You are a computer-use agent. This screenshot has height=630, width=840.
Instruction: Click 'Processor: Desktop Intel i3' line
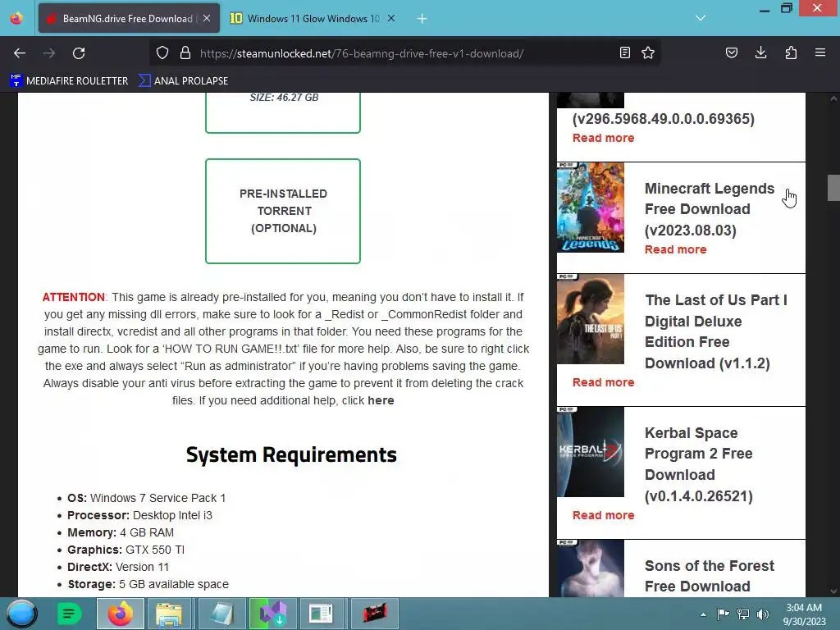pyautogui.click(x=139, y=515)
